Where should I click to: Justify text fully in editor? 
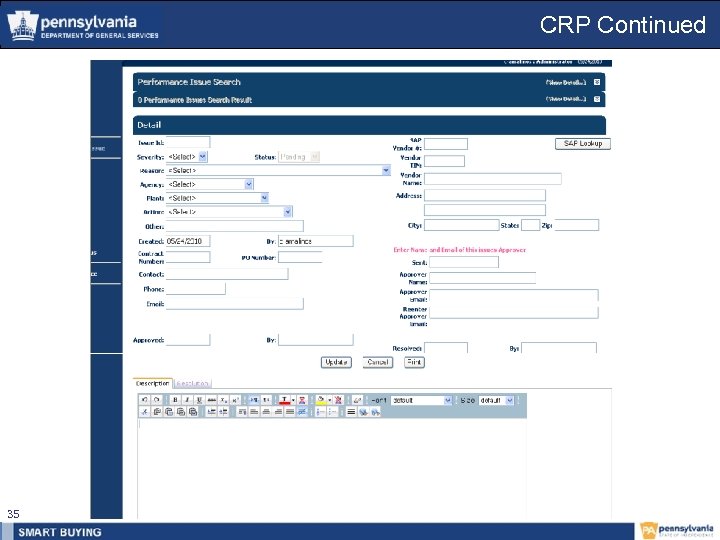290,412
